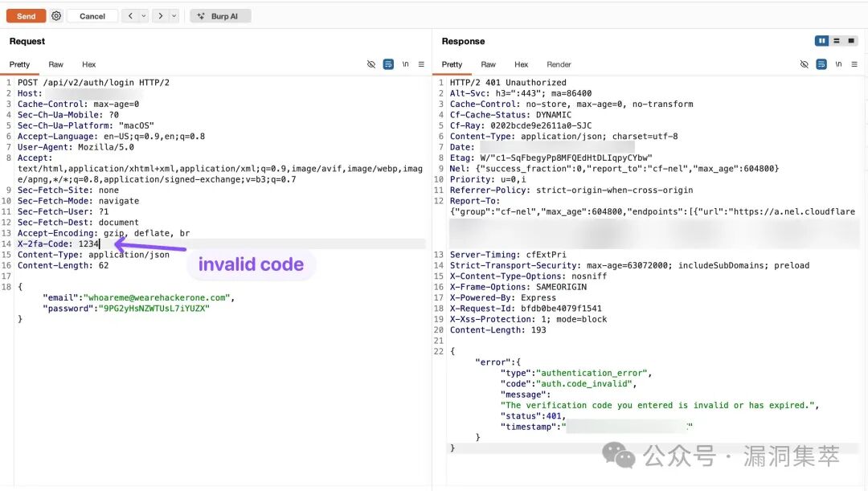Select combined tabbed layout icon
Screen dimensions: 868x491
pyautogui.click(x=851, y=41)
